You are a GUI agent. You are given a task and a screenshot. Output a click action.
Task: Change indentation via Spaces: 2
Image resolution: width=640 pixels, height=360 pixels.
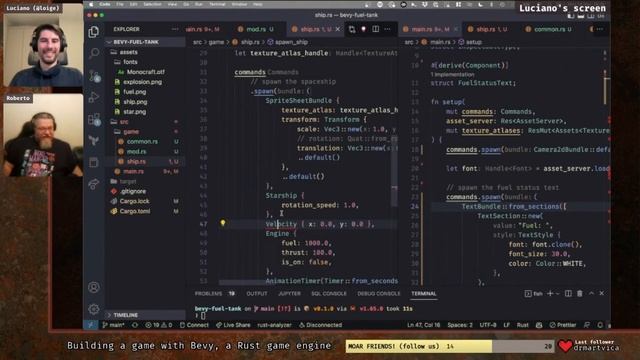pos(460,325)
